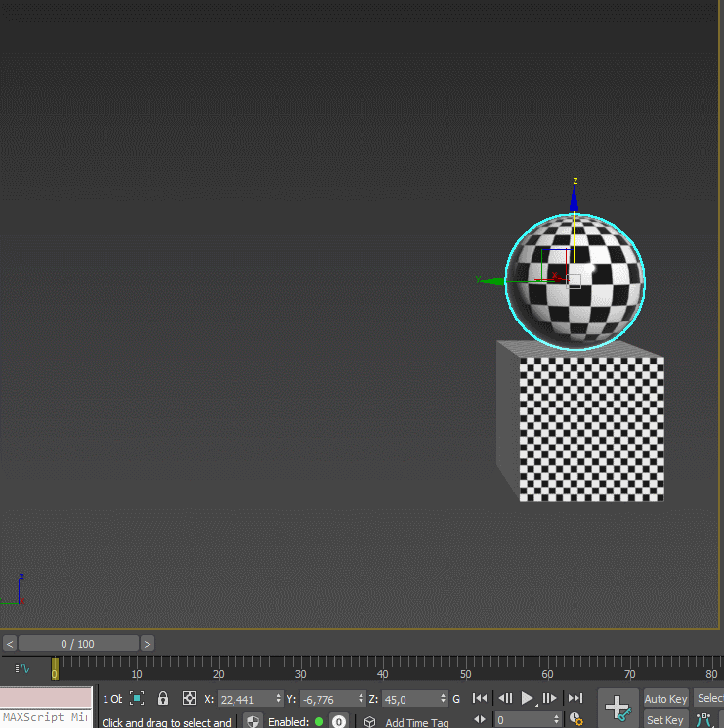This screenshot has width=724, height=728.
Task: Toggle Absolute/Offset transform type-in mode
Action: coord(190,698)
